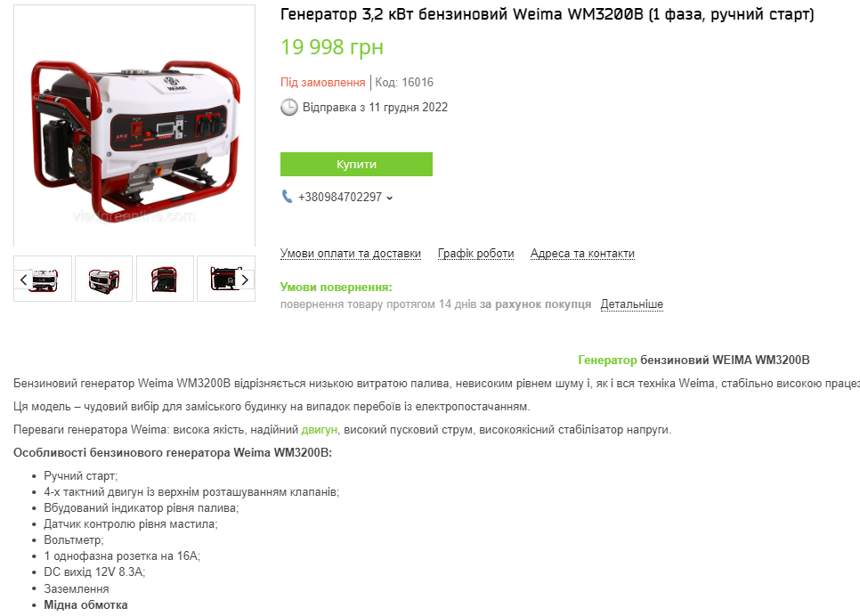The height and width of the screenshot is (616, 860).
Task: Click the blue phone handset icon
Action: 287,197
